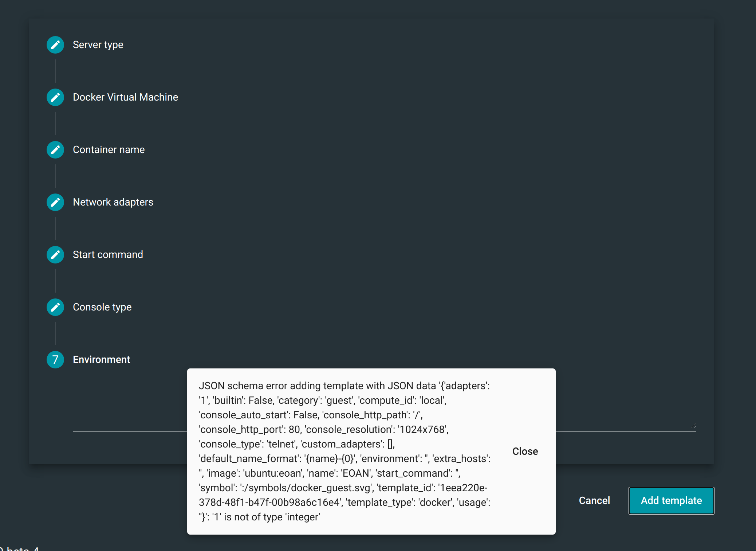Select the step 7 Environment circle

[55, 359]
